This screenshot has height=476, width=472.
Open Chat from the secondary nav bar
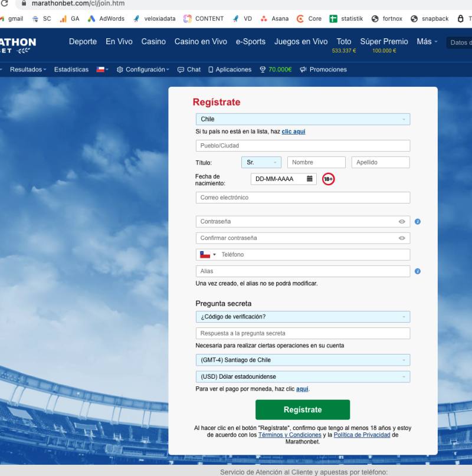pos(189,70)
